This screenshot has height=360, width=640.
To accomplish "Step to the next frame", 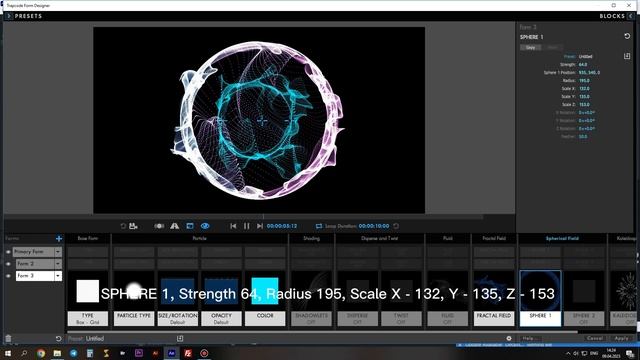I will 260,226.
